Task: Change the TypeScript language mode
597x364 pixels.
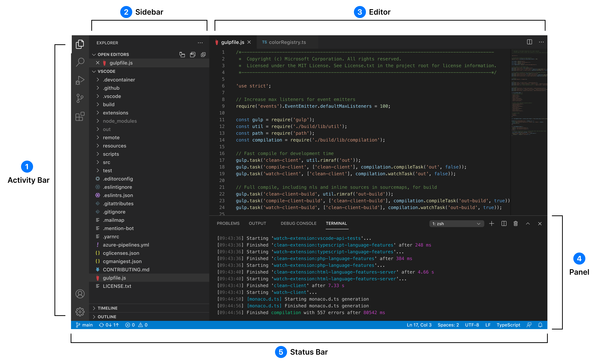Action: tap(508, 325)
